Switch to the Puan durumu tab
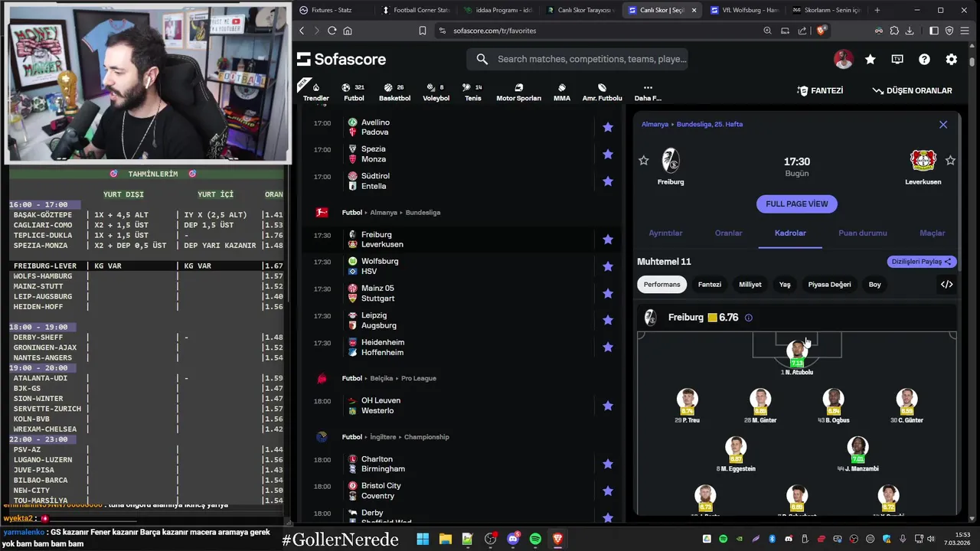The image size is (980, 551). coord(862,233)
